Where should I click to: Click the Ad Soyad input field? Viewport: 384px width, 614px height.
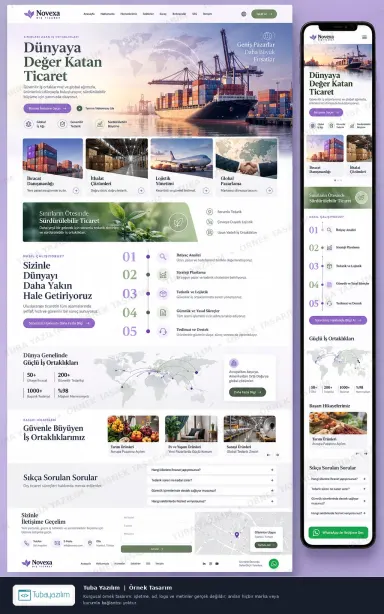(156, 518)
